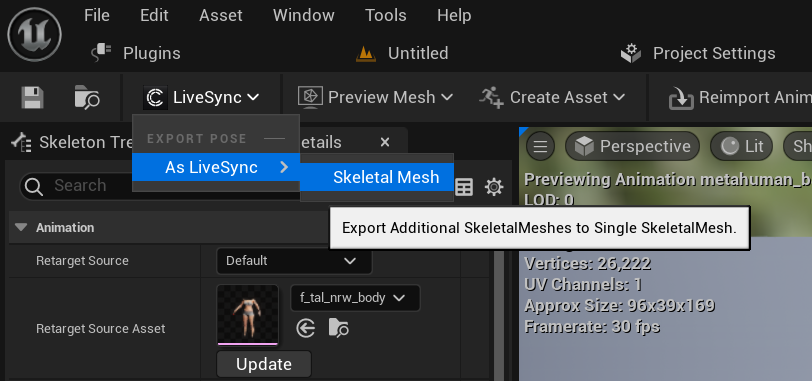The height and width of the screenshot is (381, 812).
Task: Switch to the Skeleton Tree tab
Action: (x=71, y=142)
